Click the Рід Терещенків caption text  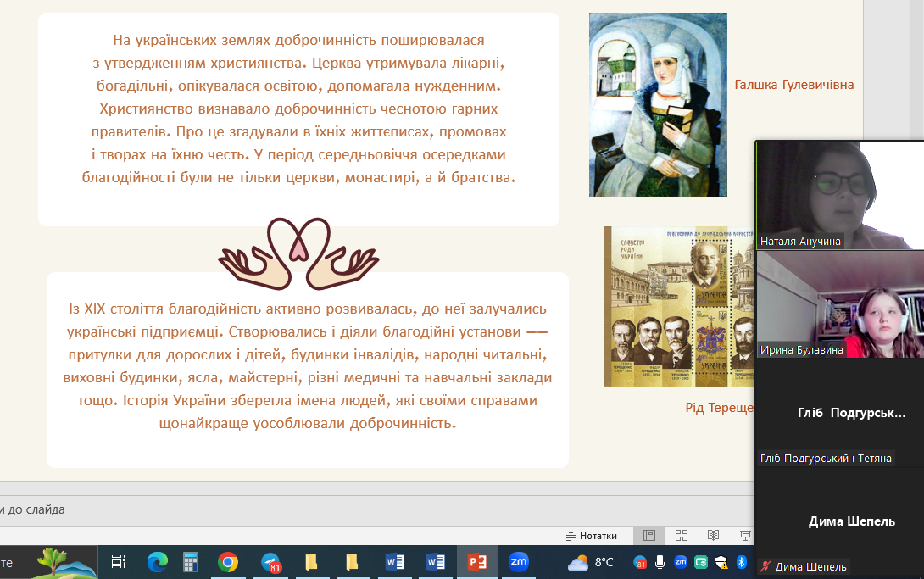720,408
